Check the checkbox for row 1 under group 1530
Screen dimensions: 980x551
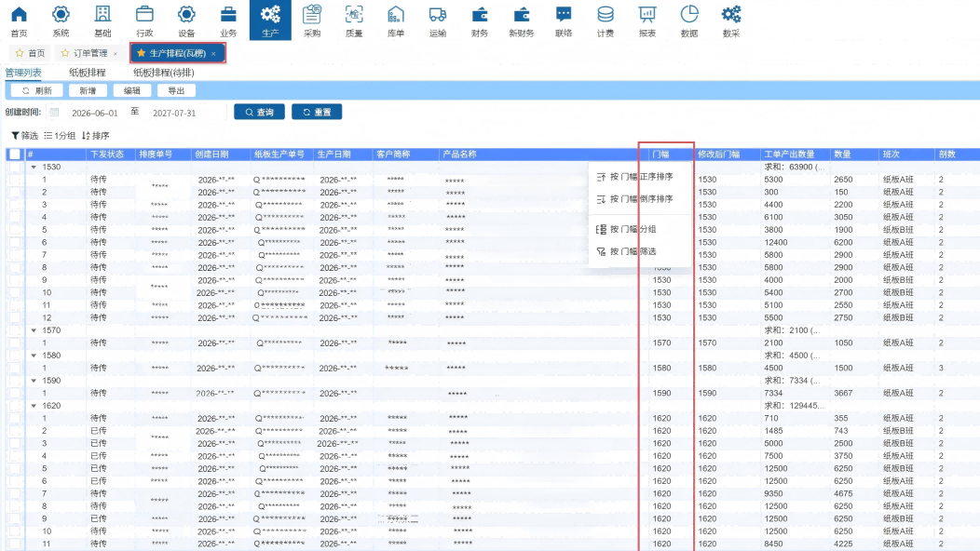[14, 180]
